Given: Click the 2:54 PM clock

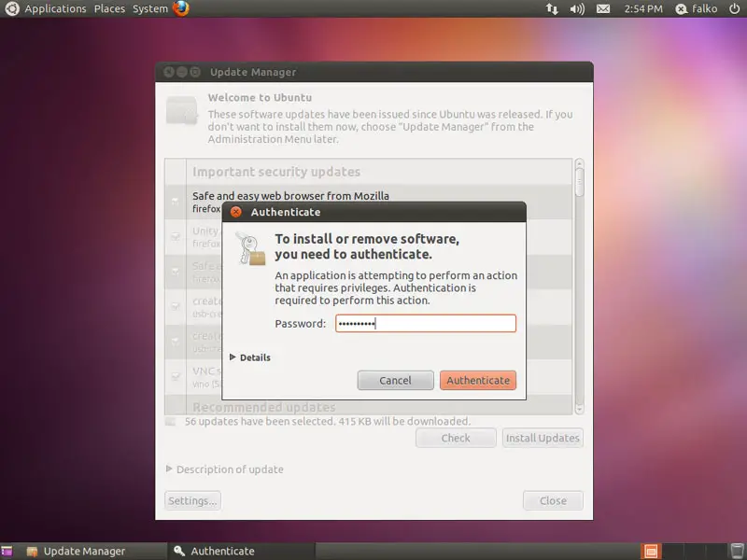Looking at the screenshot, I should click(x=643, y=8).
